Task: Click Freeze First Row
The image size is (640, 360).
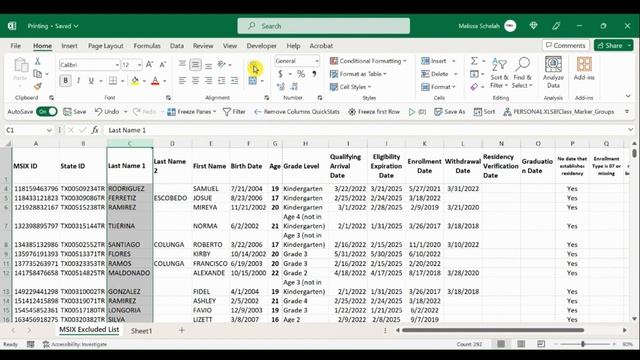Action: coord(374,111)
